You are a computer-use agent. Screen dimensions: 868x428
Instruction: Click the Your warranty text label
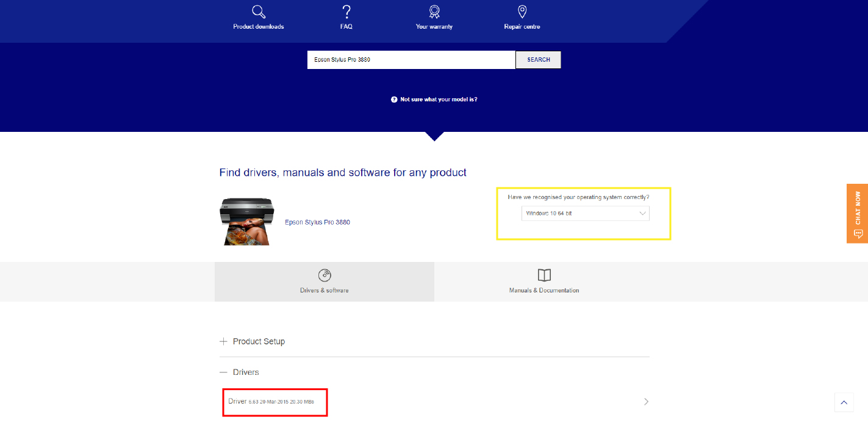click(x=434, y=27)
